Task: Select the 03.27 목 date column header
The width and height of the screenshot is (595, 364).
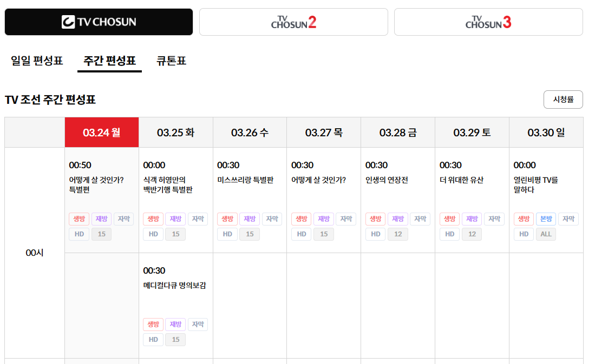Action: 323,132
